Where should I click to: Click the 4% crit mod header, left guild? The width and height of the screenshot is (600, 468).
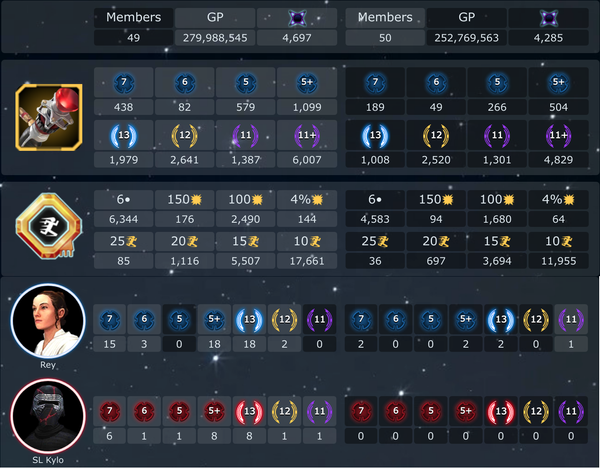point(307,199)
